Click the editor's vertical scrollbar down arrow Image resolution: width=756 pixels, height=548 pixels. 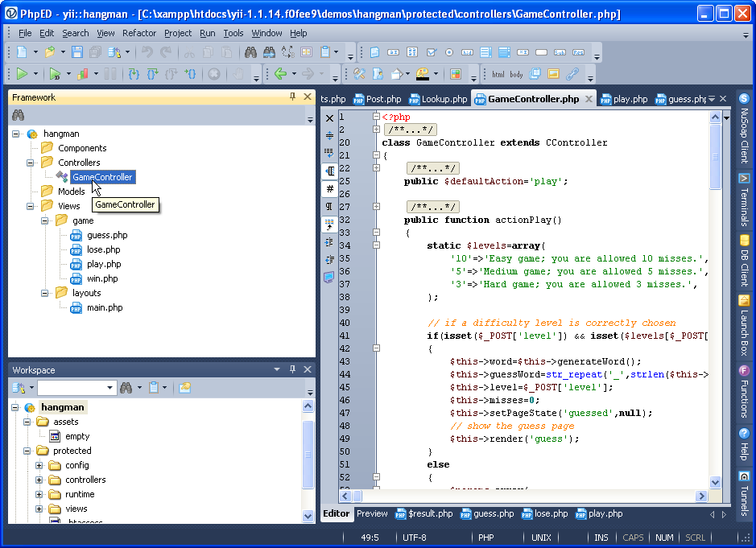(715, 483)
